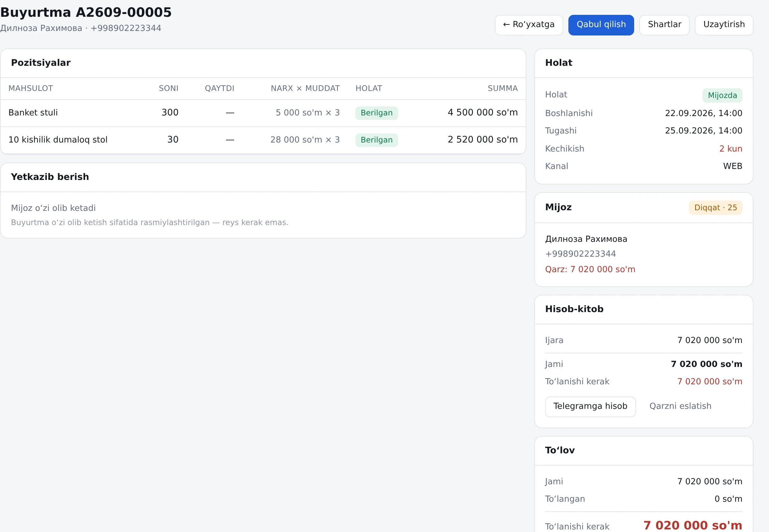Send invoice via Telegramga hisob button

[x=590, y=406]
